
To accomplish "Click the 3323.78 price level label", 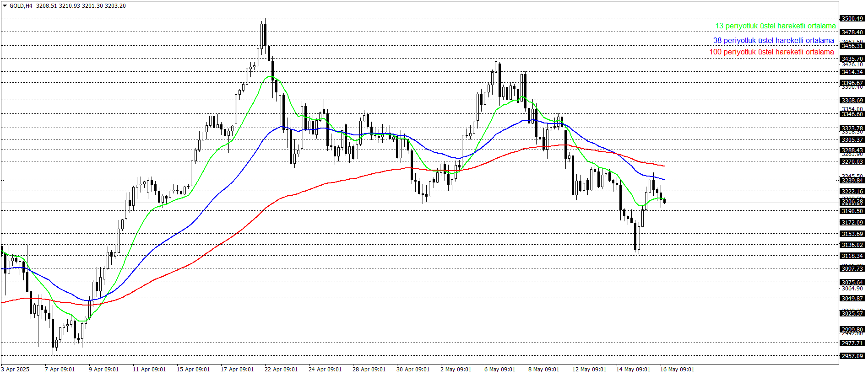I will coord(852,129).
